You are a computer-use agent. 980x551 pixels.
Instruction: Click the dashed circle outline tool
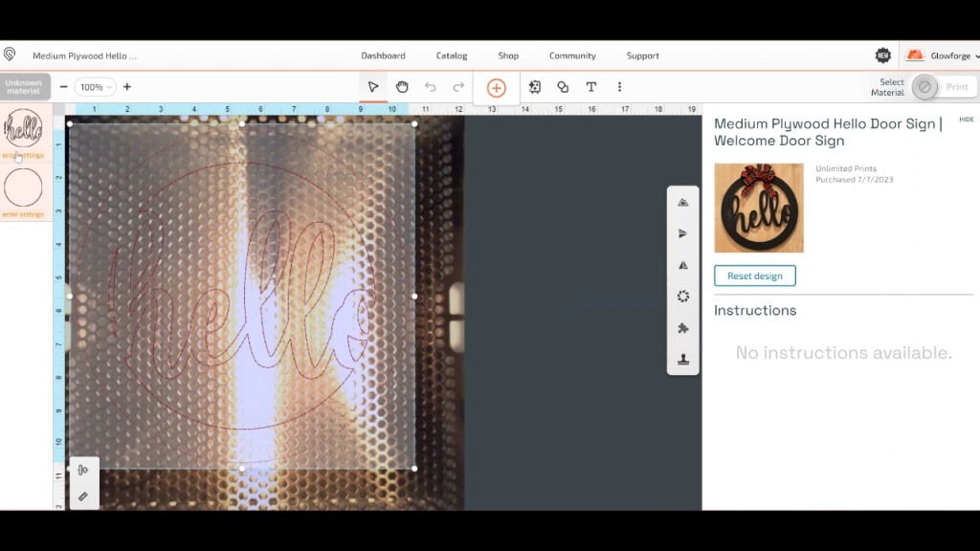click(x=682, y=297)
